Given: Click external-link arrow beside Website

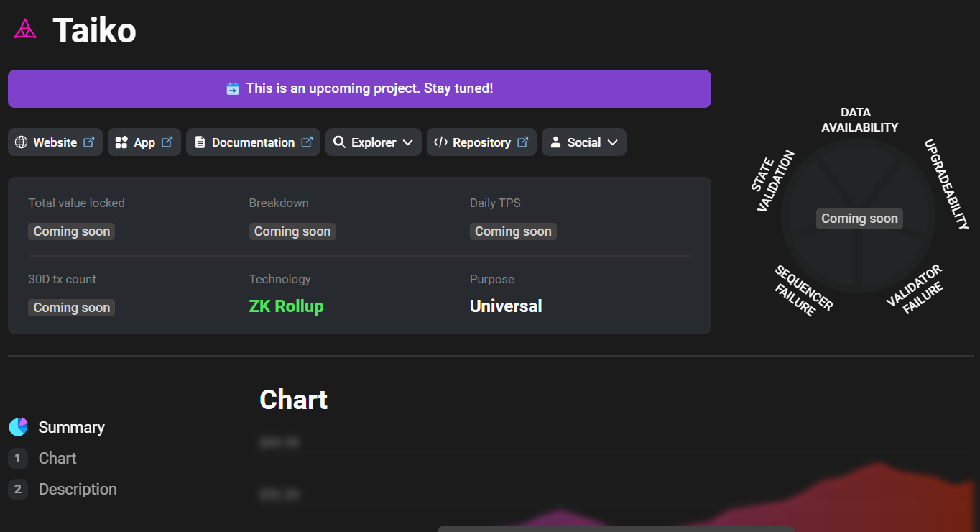Looking at the screenshot, I should tap(89, 142).
